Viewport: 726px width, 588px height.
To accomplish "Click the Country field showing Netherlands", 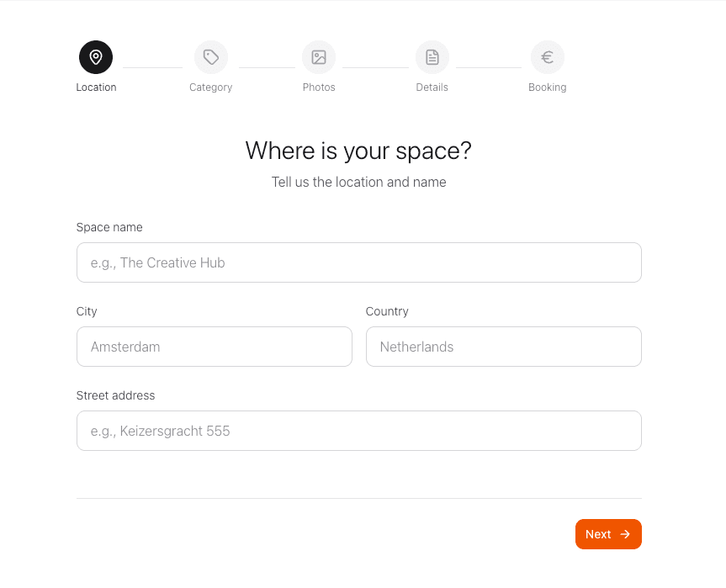I will pos(503,347).
